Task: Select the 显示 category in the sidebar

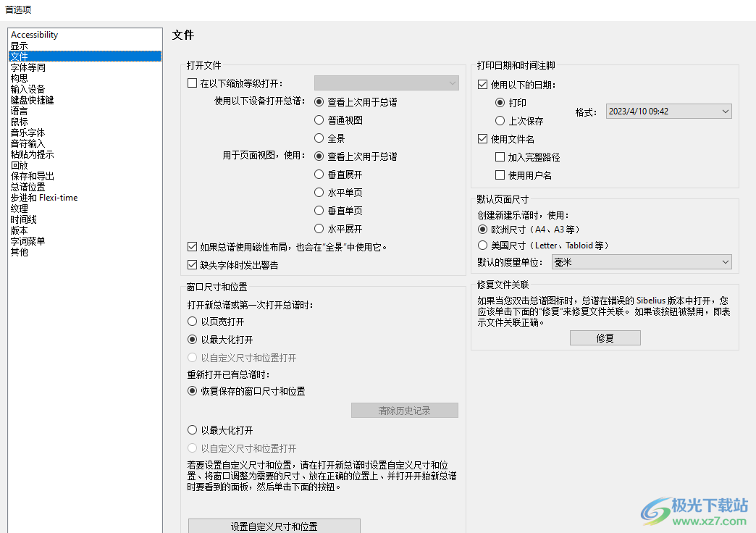Action: [19, 45]
